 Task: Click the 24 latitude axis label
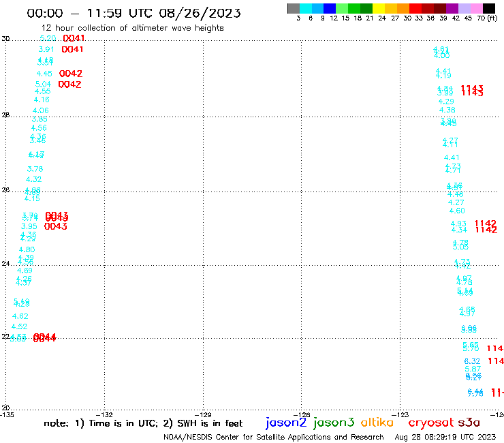point(5,264)
